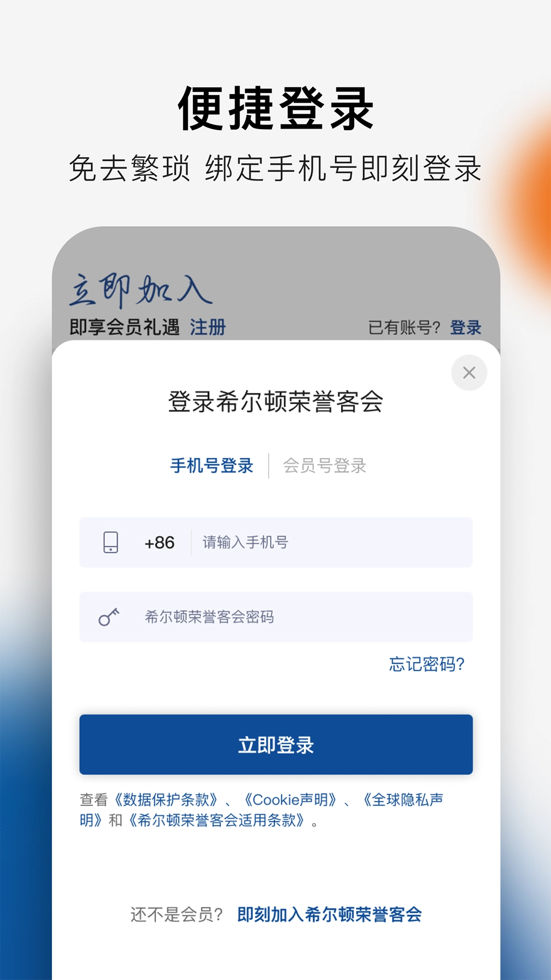The image size is (551, 980).
Task: Tap 即刻加入希尔顿荣誉客会 link
Action: pos(330,915)
